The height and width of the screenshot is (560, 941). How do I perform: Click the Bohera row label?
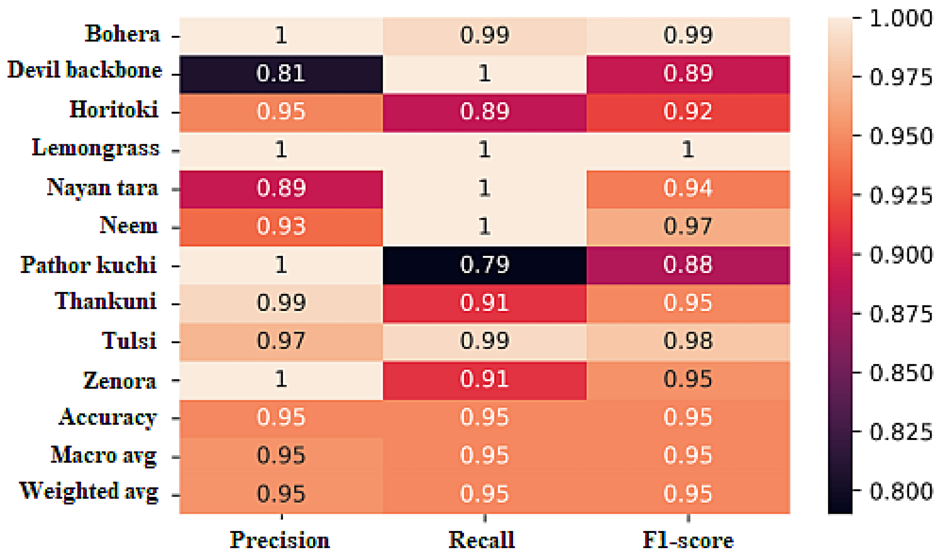[122, 34]
